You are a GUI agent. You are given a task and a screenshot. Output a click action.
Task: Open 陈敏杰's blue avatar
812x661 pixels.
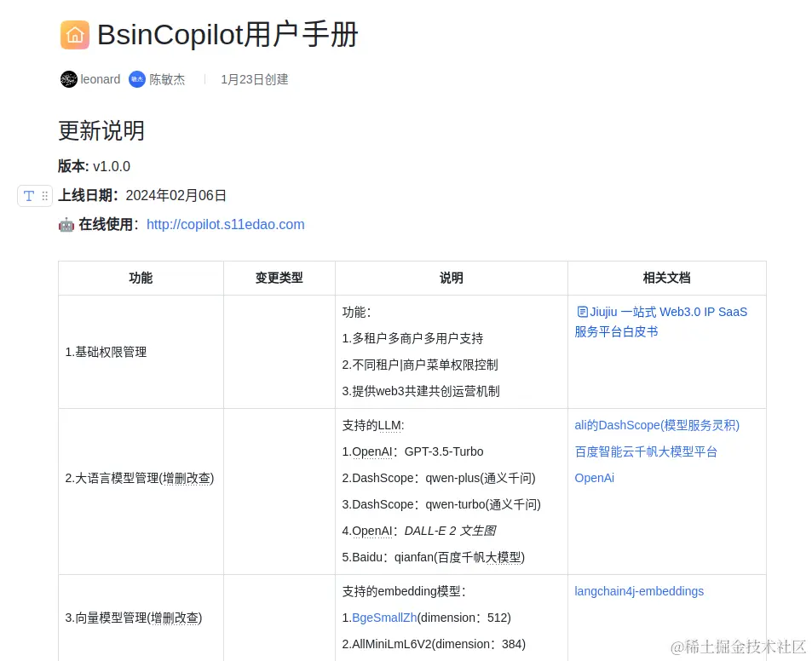pyautogui.click(x=136, y=79)
